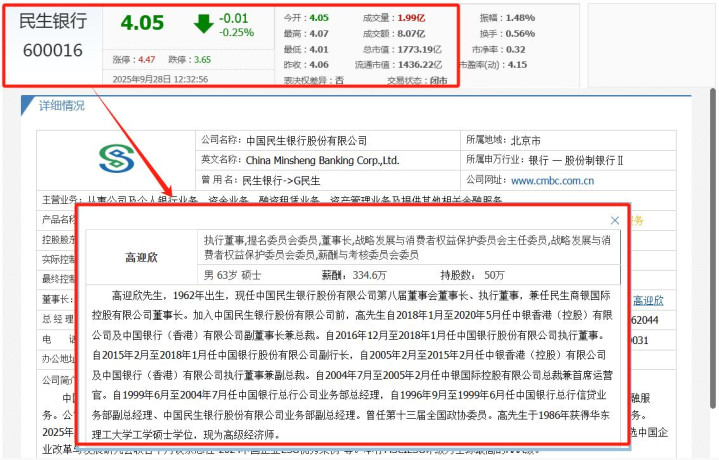Click the page's vertical scrollbar

(x=713, y=248)
